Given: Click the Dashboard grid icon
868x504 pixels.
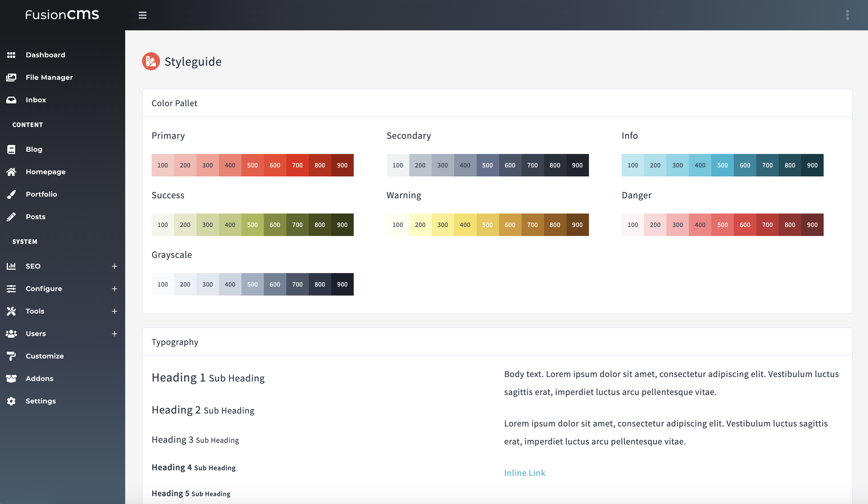Looking at the screenshot, I should pyautogui.click(x=11, y=55).
